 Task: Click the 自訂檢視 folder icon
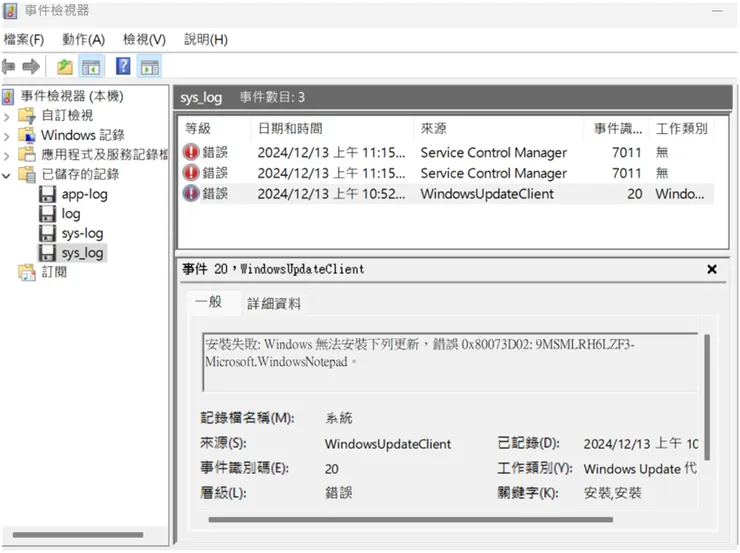point(27,116)
